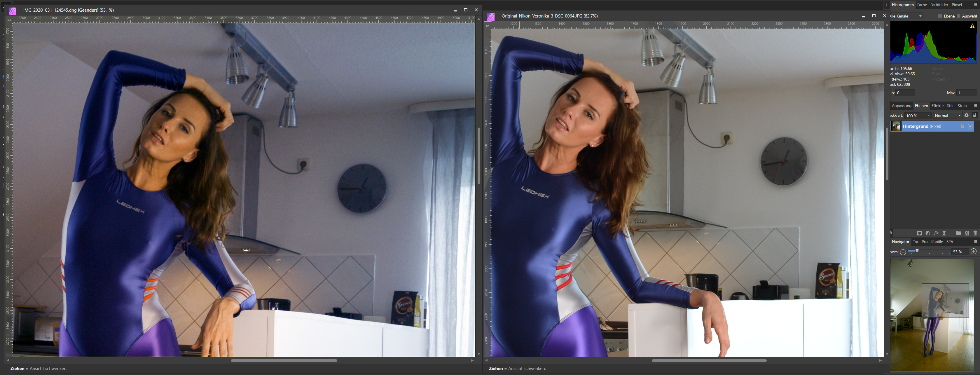Viewport: 980px width, 375px height.
Task: Click the navigator zoom slider handle
Action: [917, 251]
